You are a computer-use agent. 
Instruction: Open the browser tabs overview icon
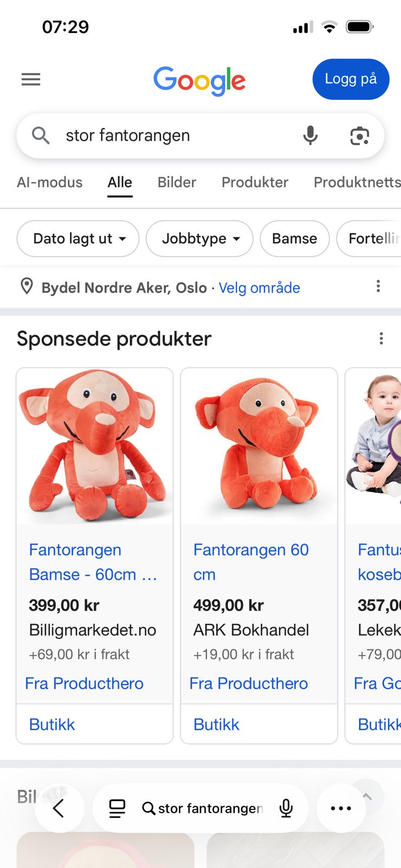coord(117,808)
